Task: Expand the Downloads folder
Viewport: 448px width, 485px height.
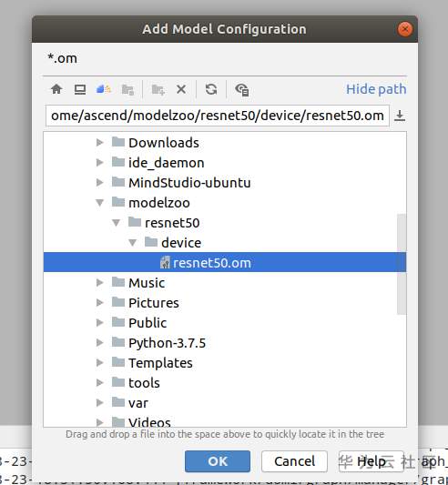Action: click(99, 143)
